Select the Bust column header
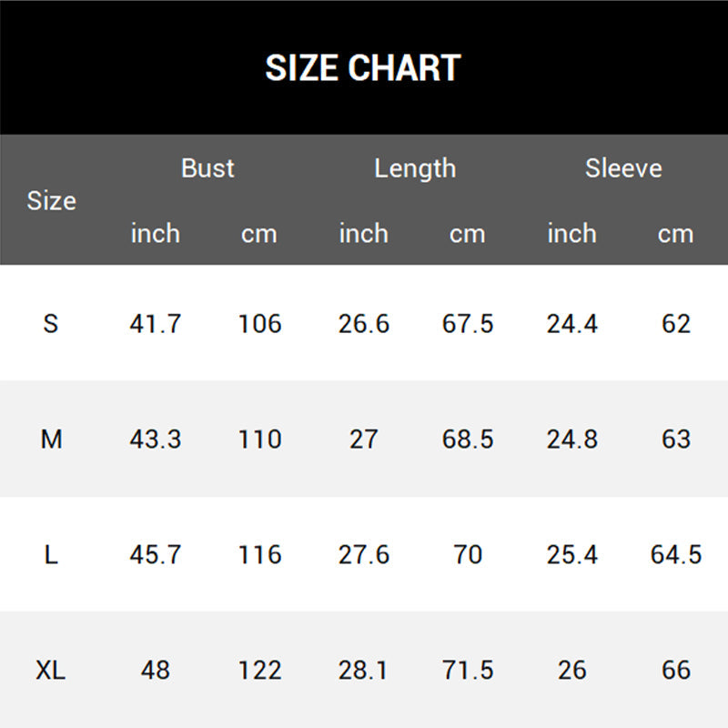The image size is (728, 728). coord(207,168)
